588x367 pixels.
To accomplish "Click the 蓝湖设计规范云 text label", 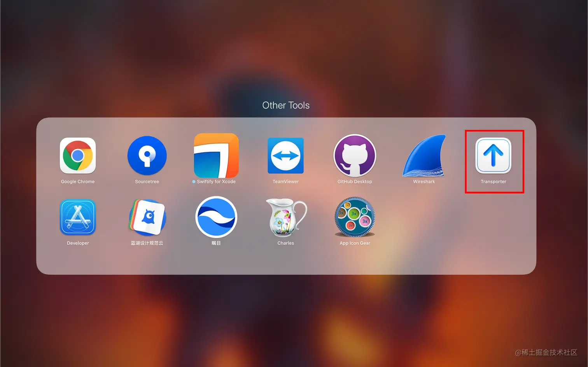I will 147,243.
